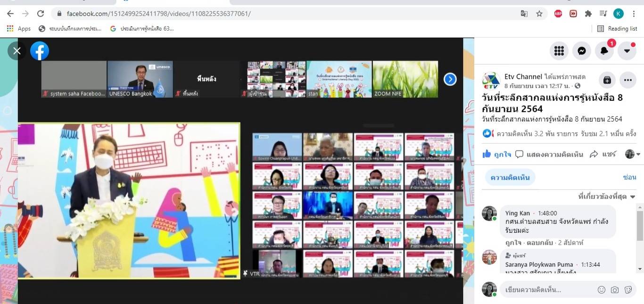Click ซ่อน to hide comments
This screenshot has height=304, width=644.
[629, 177]
